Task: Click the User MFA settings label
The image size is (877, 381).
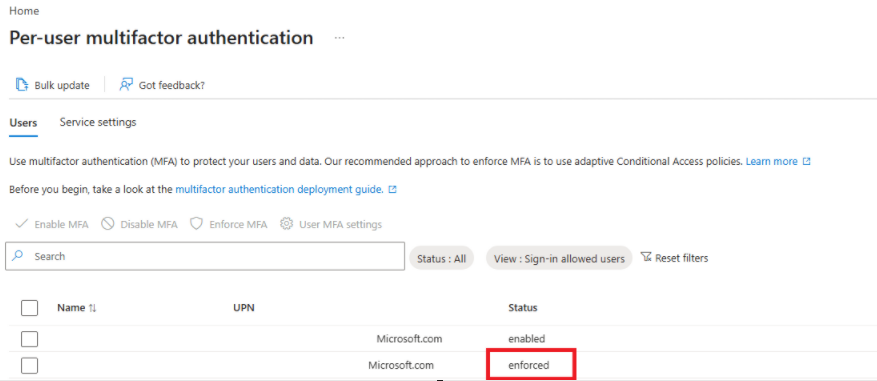Action: pyautogui.click(x=341, y=224)
